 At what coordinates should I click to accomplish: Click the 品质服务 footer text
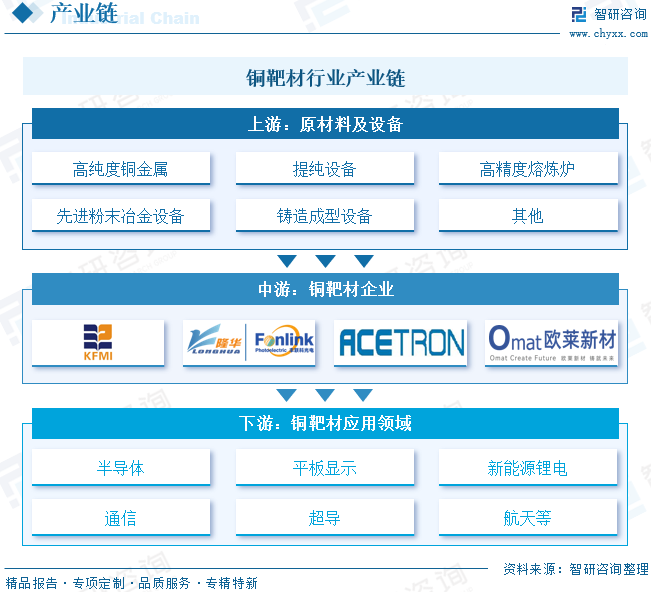pyautogui.click(x=164, y=583)
